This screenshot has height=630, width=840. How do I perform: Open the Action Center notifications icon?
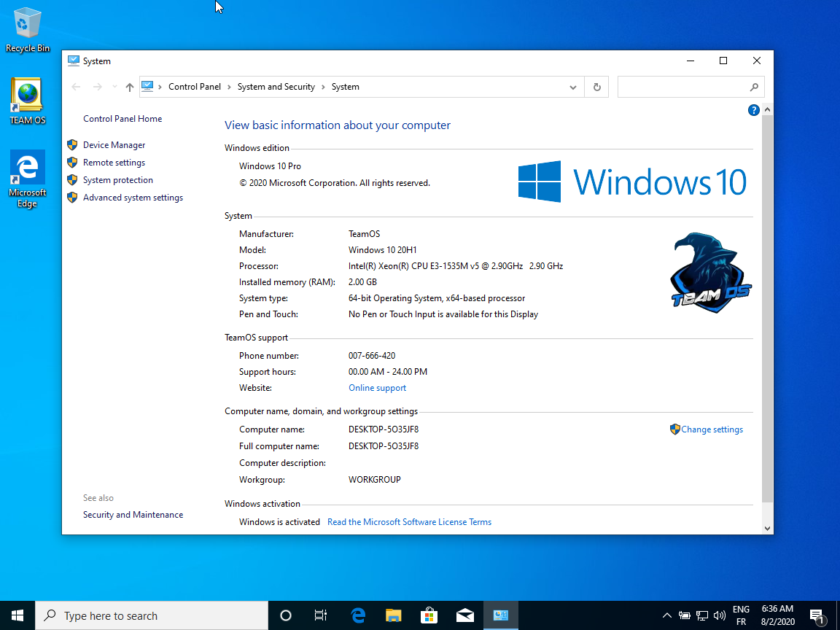[817, 616]
